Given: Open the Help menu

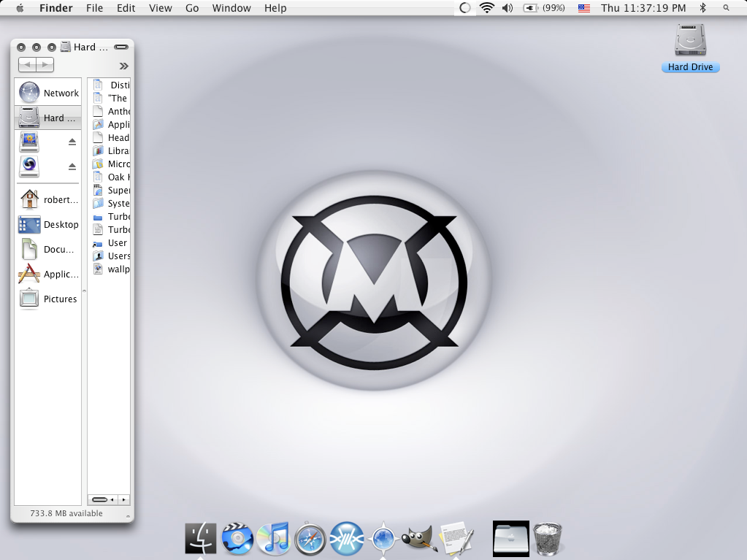Looking at the screenshot, I should 275,8.
